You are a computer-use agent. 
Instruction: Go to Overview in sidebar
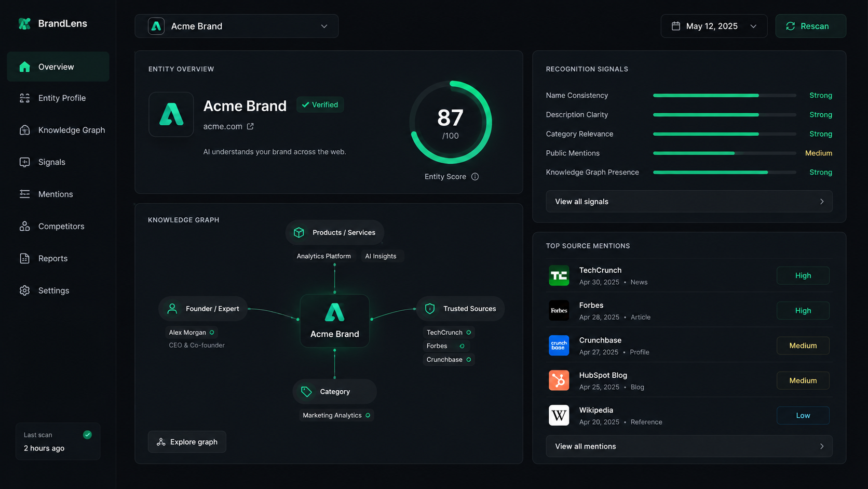click(58, 67)
